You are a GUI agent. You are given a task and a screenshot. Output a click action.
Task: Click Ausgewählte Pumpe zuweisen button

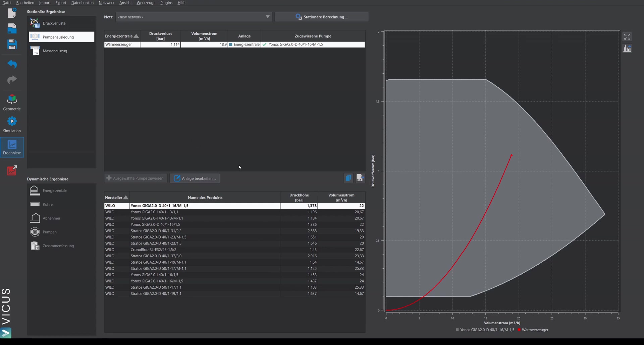pyautogui.click(x=136, y=178)
